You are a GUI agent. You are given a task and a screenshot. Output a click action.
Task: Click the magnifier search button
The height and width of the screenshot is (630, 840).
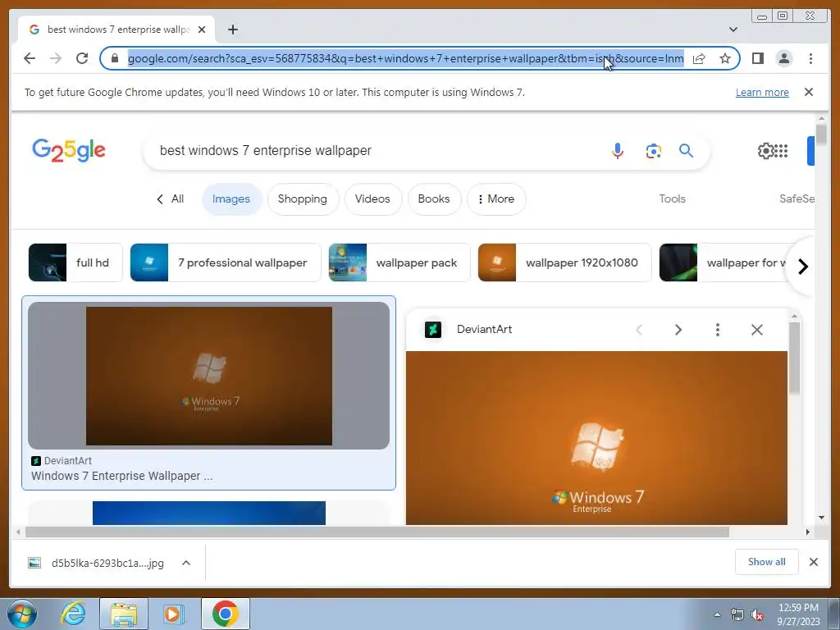point(687,151)
